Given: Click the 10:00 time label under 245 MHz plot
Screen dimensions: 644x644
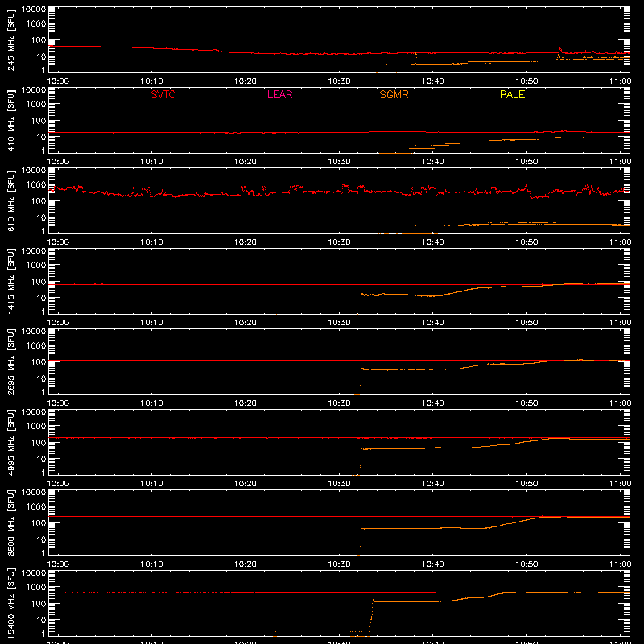Looking at the screenshot, I should (58, 81).
